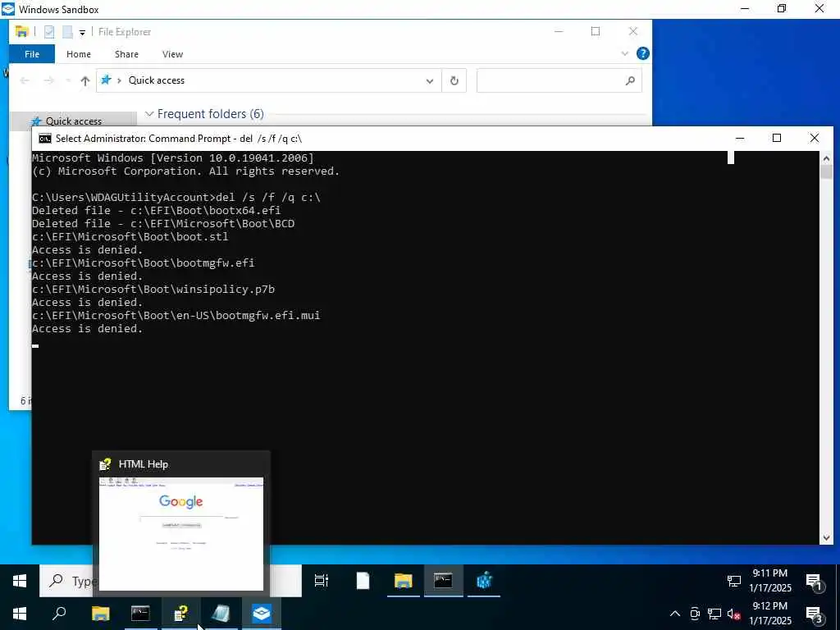
Task: Open recent locations dropdown in File Explorer
Action: 68,80
